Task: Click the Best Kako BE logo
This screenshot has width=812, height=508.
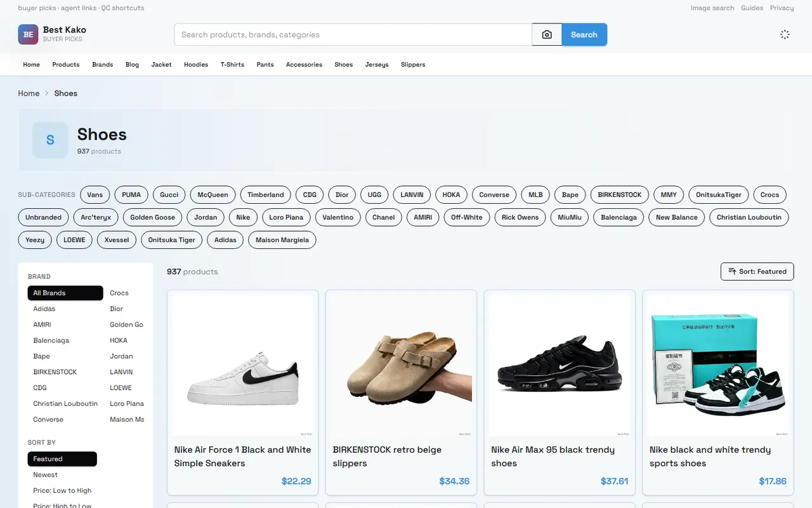Action: (28, 35)
